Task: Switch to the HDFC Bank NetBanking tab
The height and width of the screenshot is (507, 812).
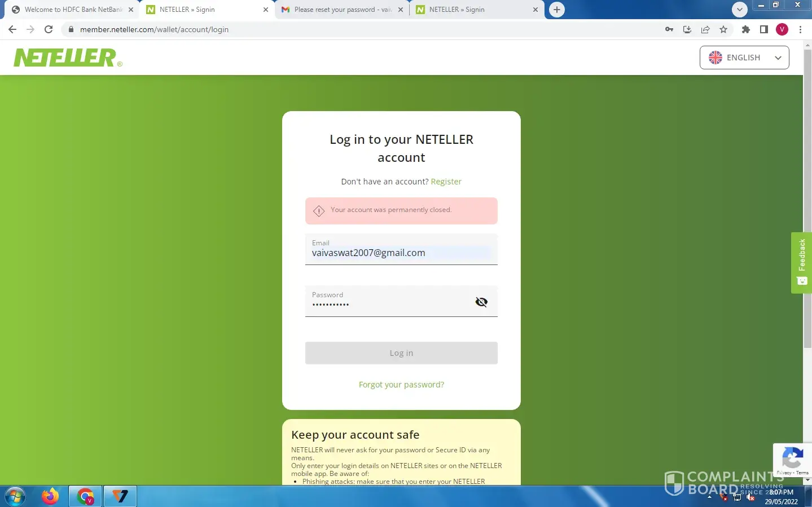Action: pos(68,10)
